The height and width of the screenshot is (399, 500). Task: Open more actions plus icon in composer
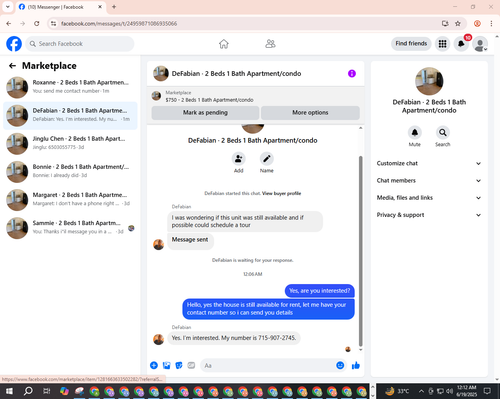154,365
